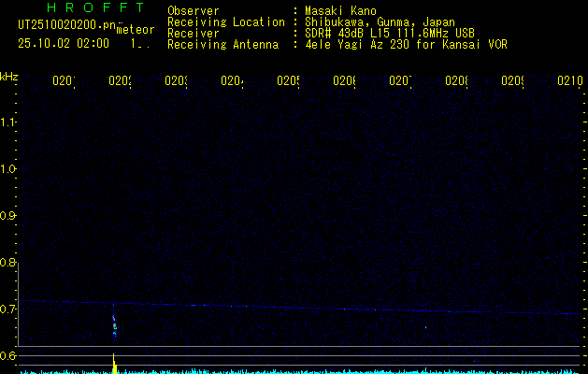The width and height of the screenshot is (588, 374).
Task: Click the yellow spike in the power graph
Action: pyautogui.click(x=114, y=364)
